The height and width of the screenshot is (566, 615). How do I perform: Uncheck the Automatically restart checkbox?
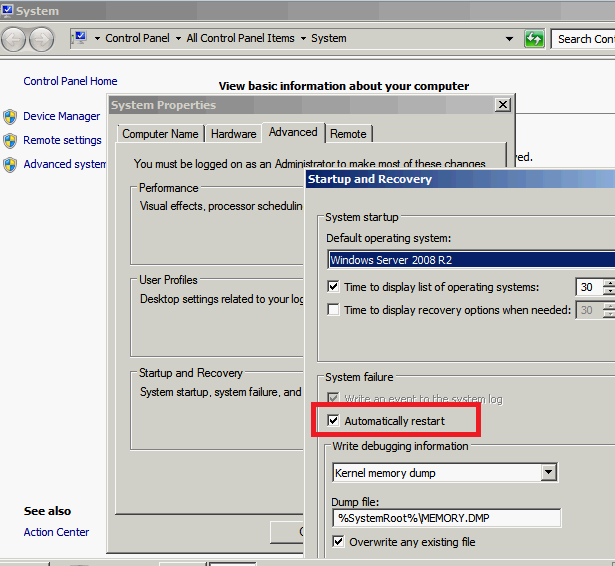click(x=334, y=421)
